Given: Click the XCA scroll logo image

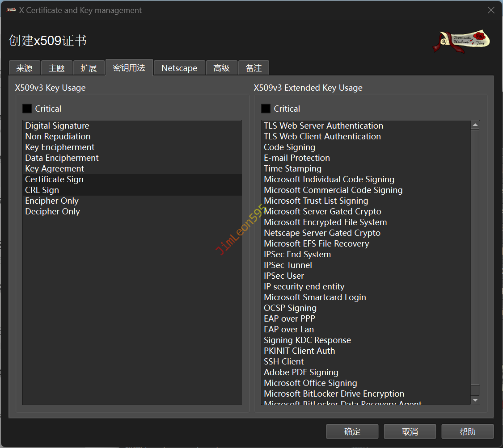Looking at the screenshot, I should 461,41.
